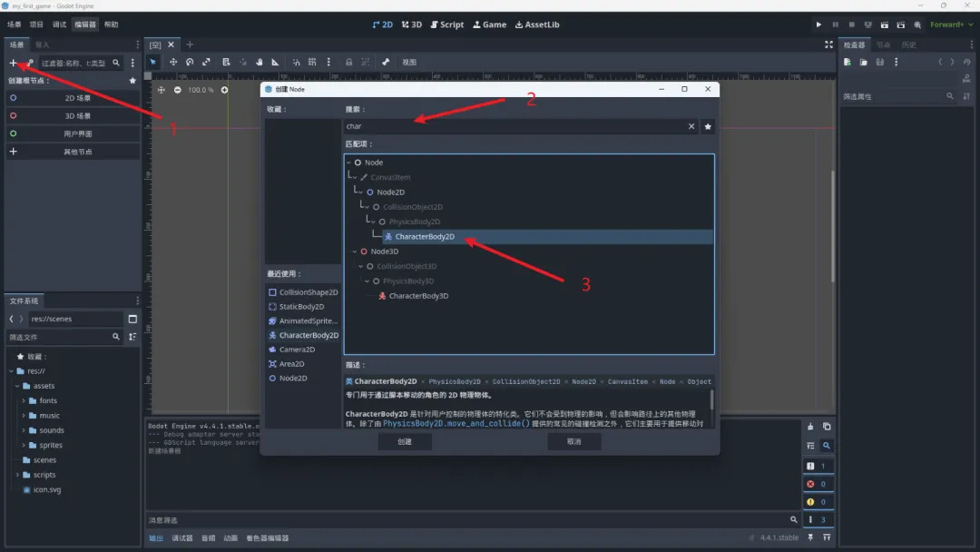Click 取消 button in Create Node dialog
Image resolution: width=980 pixels, height=552 pixels.
point(573,441)
